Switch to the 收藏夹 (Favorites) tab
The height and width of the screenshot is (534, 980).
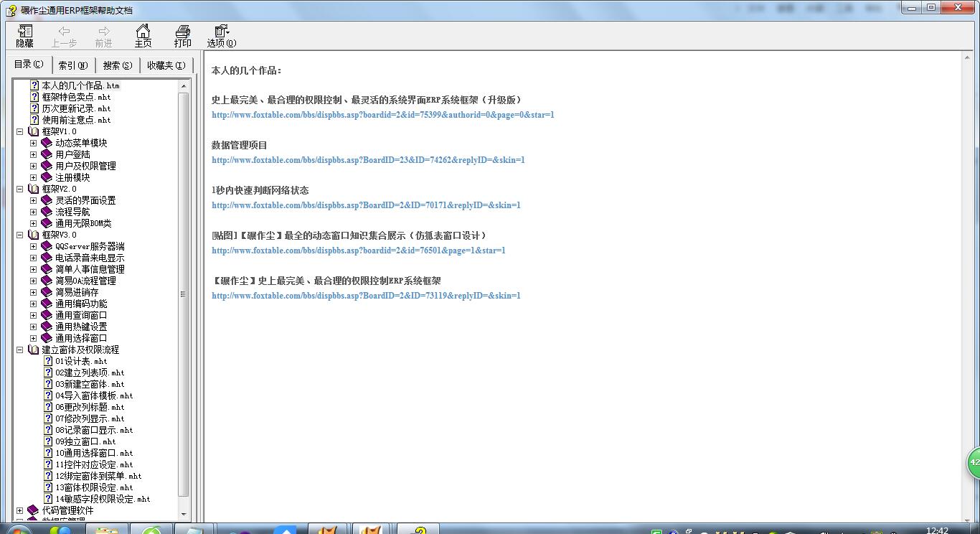[x=166, y=65]
